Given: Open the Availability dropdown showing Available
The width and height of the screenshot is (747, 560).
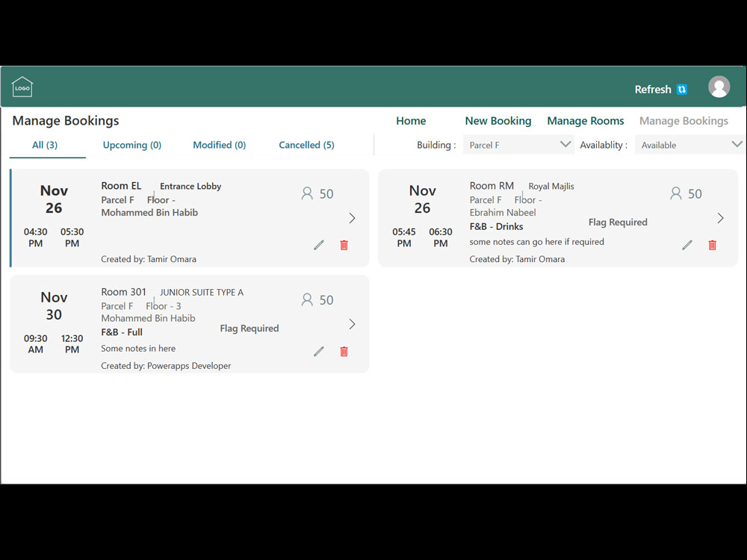Looking at the screenshot, I should click(689, 144).
